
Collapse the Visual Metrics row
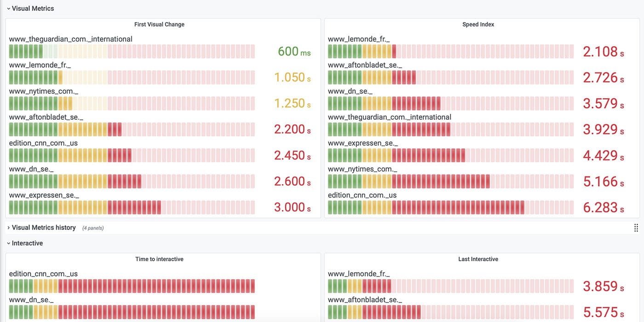tap(30, 8)
